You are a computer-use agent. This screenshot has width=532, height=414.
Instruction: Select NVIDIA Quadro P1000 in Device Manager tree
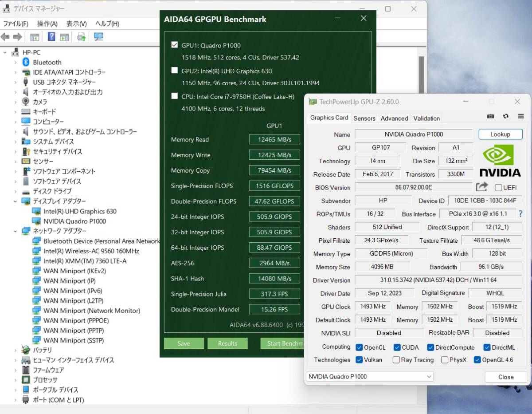click(74, 221)
